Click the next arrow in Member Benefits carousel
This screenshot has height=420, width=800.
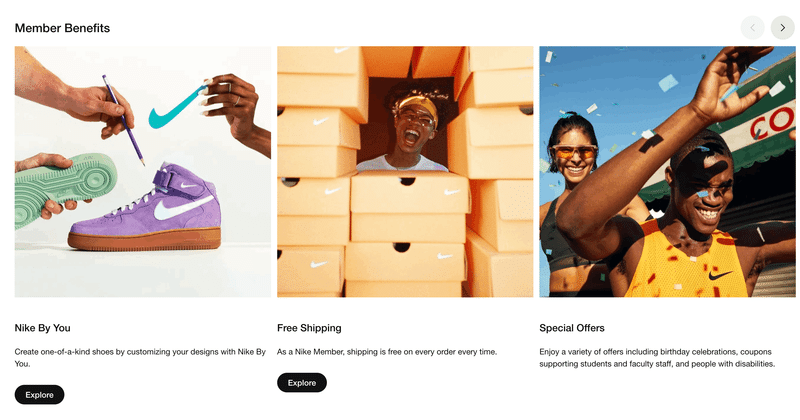(782, 28)
